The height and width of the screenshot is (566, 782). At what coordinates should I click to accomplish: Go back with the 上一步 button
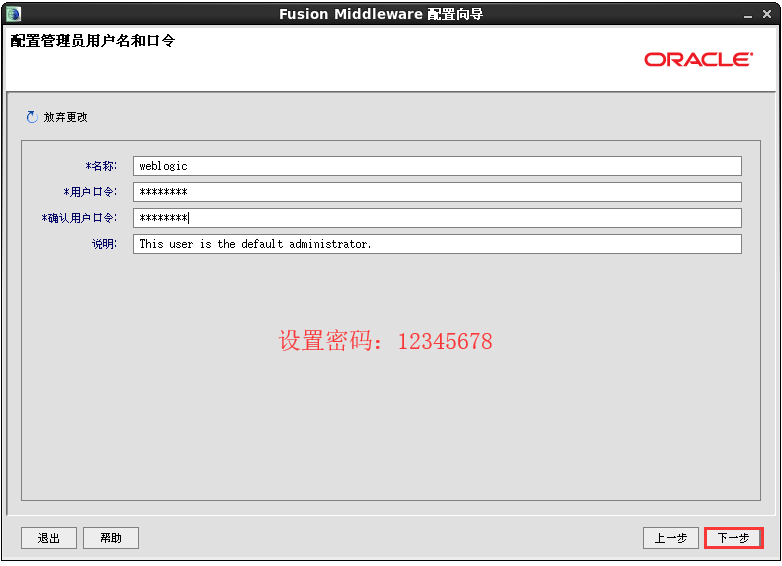coord(671,538)
